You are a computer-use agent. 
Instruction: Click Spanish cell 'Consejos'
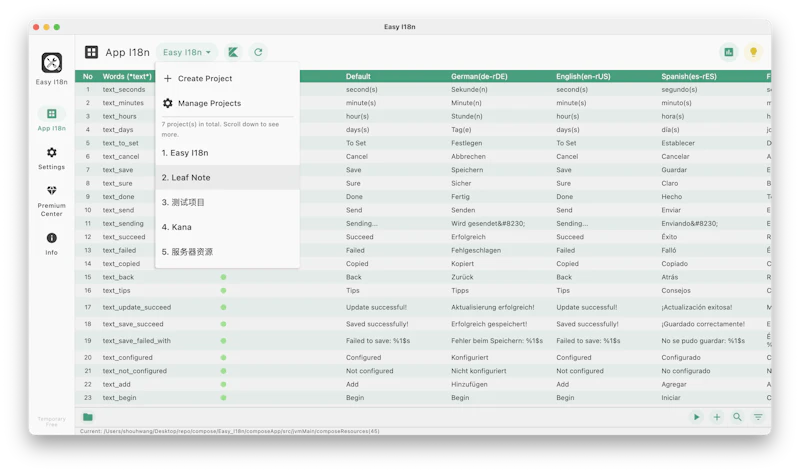pos(676,290)
